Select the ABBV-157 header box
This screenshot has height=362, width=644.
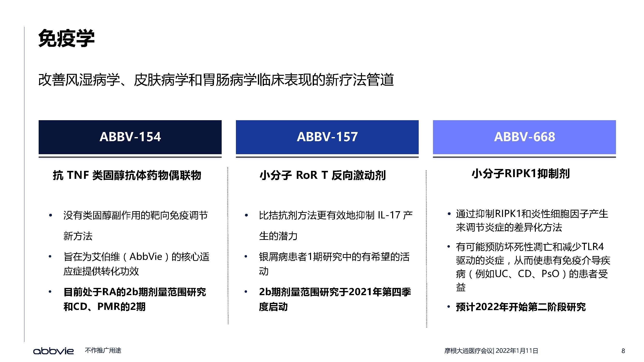point(327,137)
